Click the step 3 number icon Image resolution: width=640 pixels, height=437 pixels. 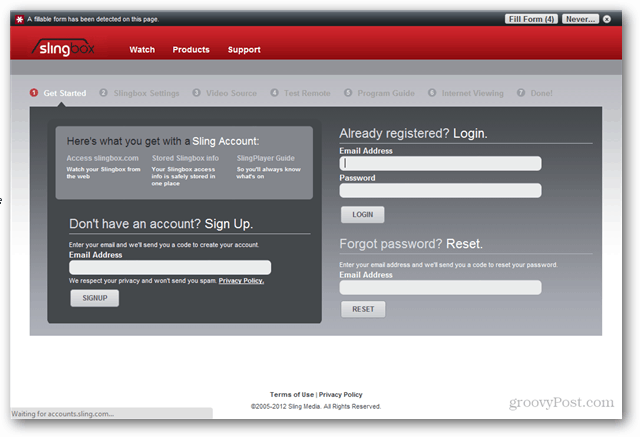[196, 93]
